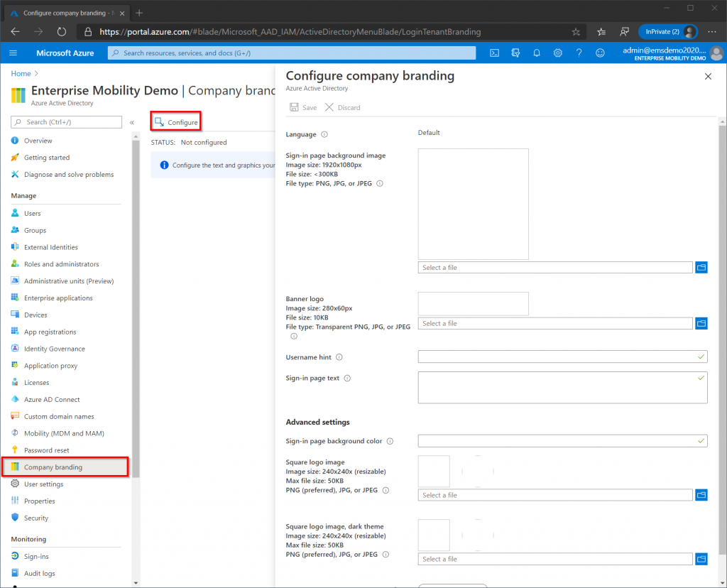Collapse the left navigation menu chevron
Image resolution: width=727 pixels, height=588 pixels.
pos(131,122)
